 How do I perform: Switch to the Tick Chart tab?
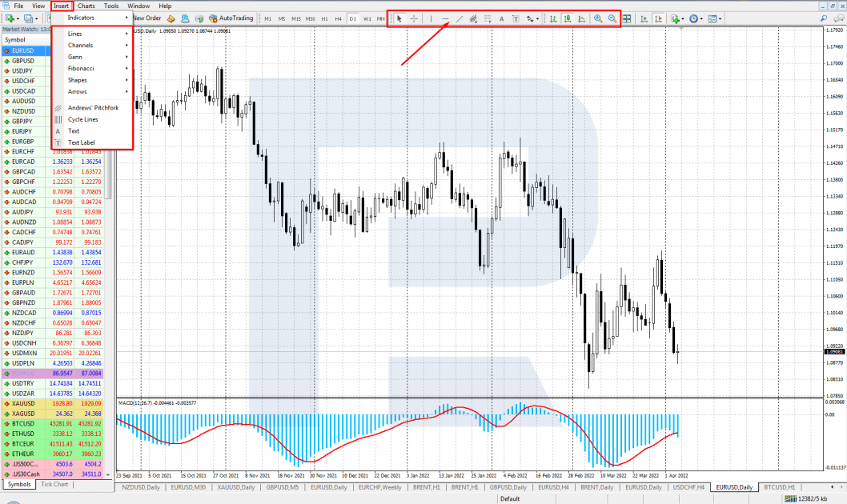54,484
